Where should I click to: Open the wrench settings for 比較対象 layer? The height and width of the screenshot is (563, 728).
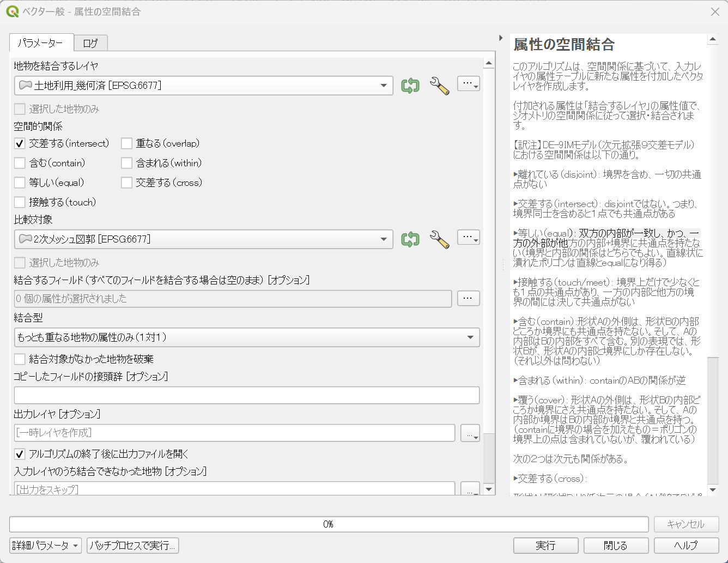(440, 239)
